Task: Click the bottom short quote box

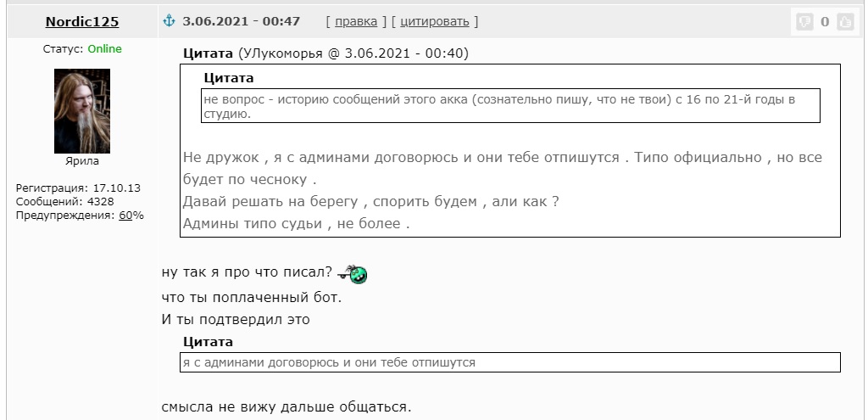Action: 509,362
